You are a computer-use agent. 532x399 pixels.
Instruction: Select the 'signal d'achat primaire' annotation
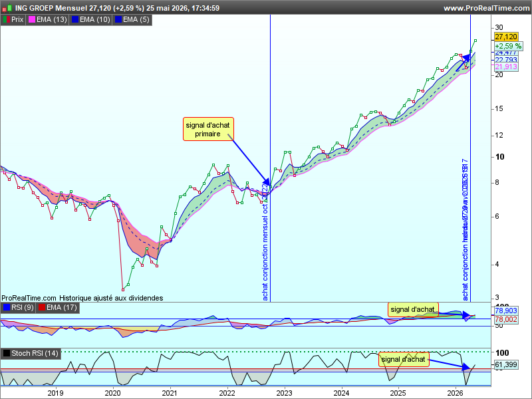pos(208,129)
